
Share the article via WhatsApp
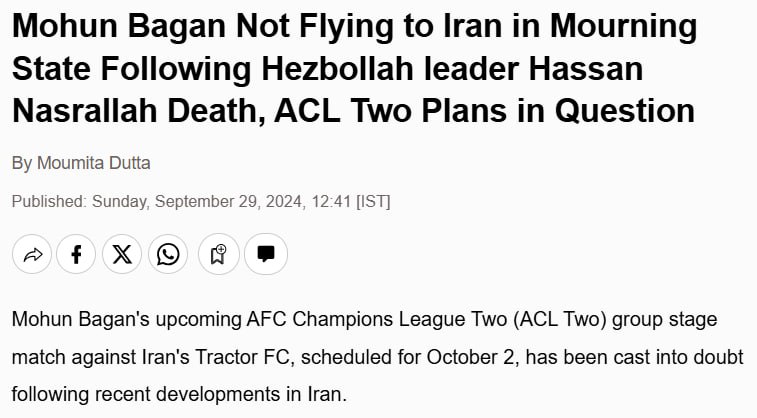tap(168, 254)
